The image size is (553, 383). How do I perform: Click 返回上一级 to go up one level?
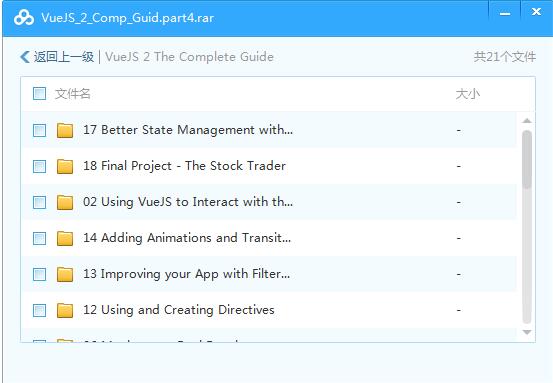64,57
